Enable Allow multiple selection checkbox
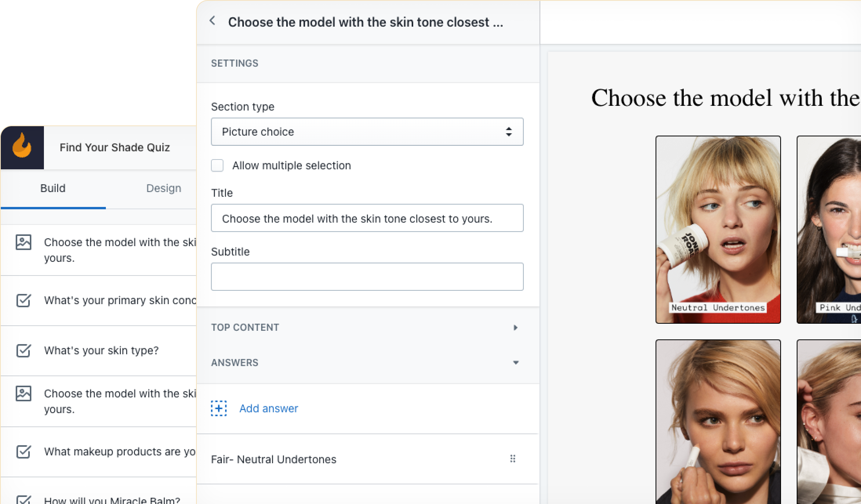 [x=217, y=165]
